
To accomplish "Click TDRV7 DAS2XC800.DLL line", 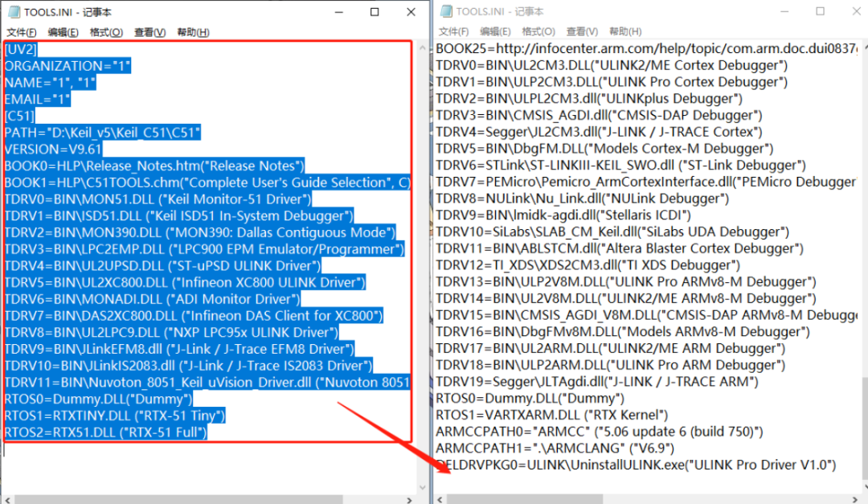I will coord(194,316).
